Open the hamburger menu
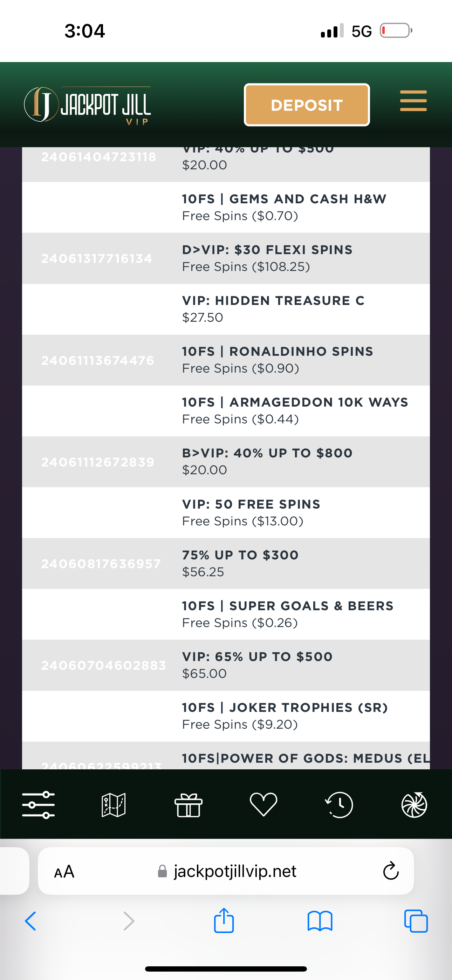This screenshot has height=980, width=452. tap(413, 101)
